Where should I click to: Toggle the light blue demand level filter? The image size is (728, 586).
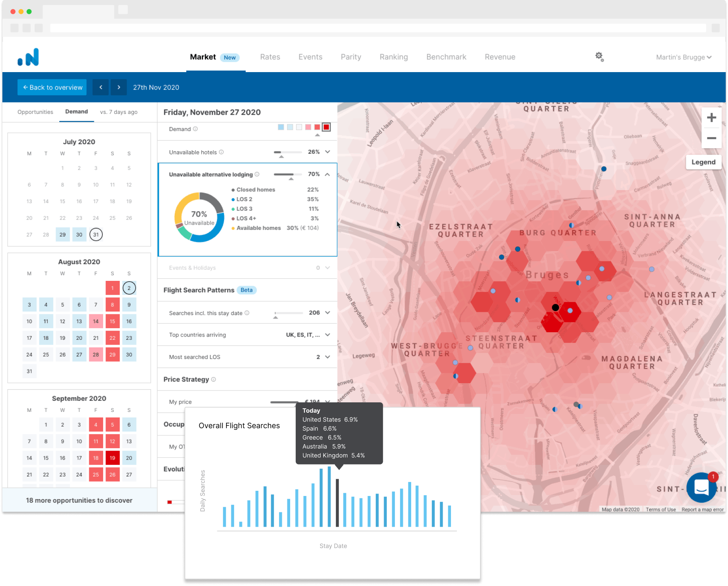(x=281, y=127)
